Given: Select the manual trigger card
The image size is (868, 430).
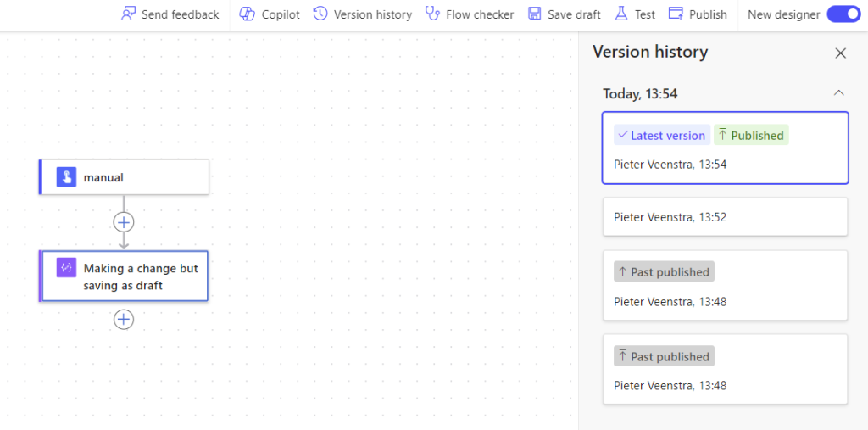Looking at the screenshot, I should point(124,177).
